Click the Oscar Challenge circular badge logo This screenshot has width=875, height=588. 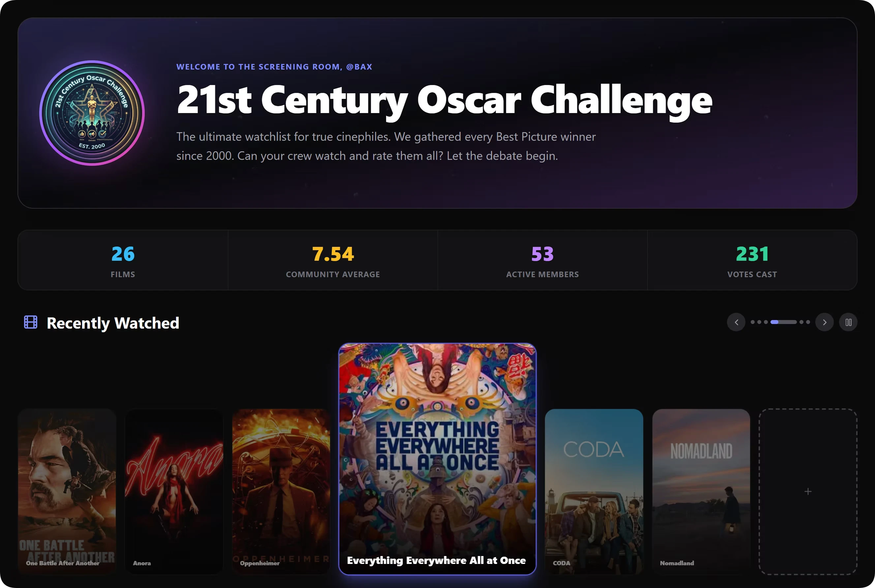point(92,113)
